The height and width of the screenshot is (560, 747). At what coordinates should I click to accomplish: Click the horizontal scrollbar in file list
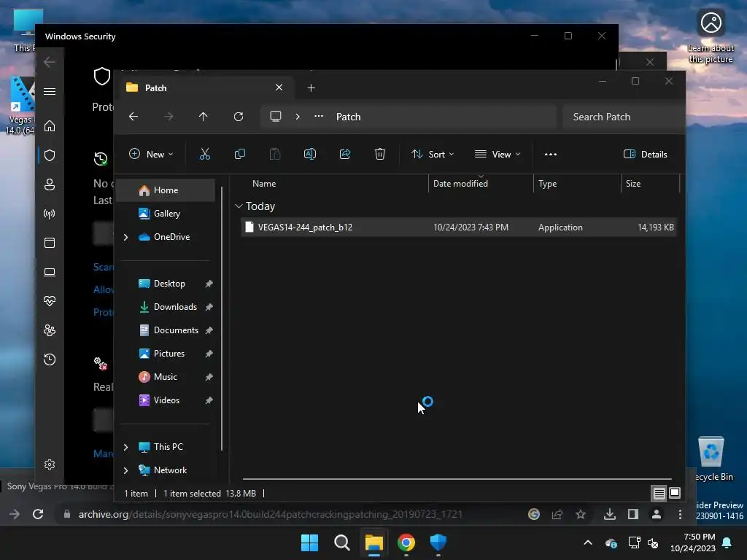click(x=457, y=479)
